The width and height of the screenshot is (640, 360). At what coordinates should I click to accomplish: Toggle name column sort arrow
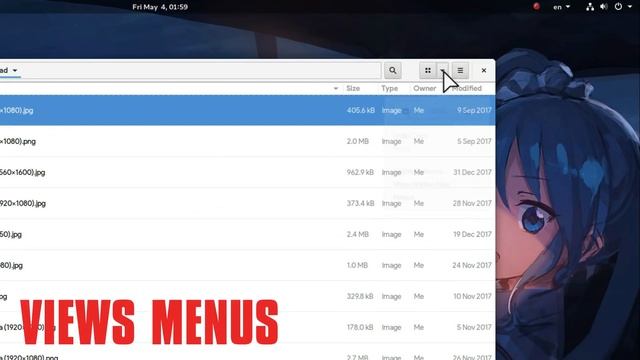[x=336, y=89]
